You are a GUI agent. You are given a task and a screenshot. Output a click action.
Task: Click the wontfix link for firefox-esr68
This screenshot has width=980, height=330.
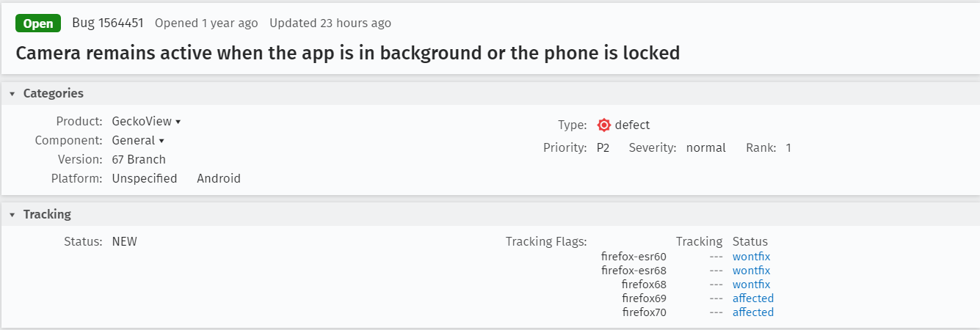coord(751,271)
